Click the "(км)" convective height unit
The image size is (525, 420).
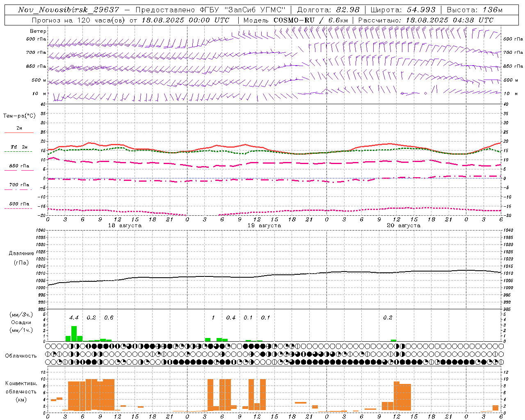tap(21, 399)
